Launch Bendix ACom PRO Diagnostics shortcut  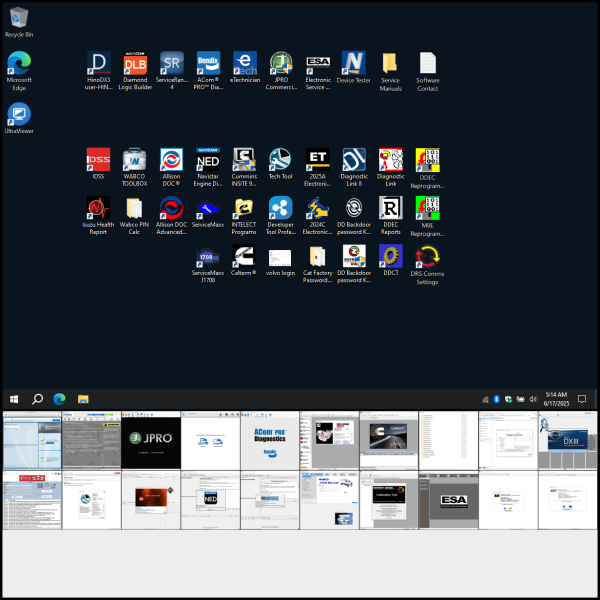(x=208, y=71)
